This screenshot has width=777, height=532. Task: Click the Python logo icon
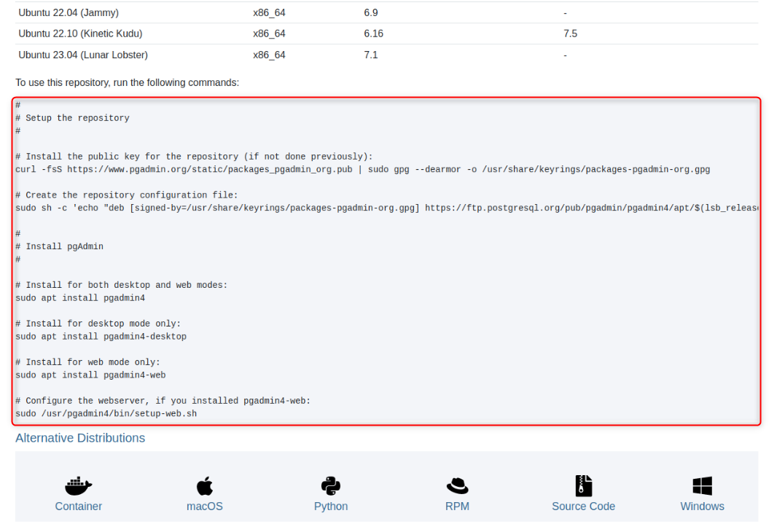point(330,486)
